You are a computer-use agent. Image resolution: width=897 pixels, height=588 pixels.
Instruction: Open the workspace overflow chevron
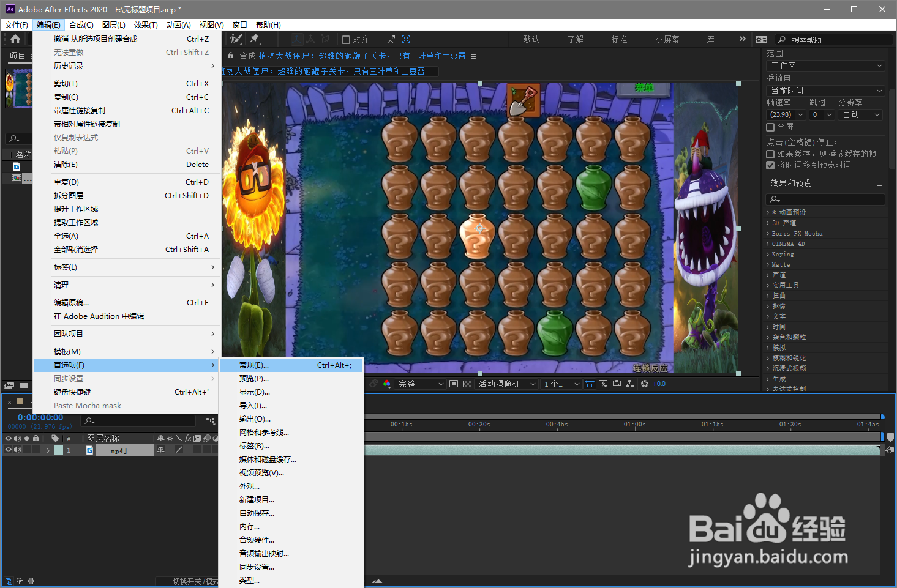(x=743, y=39)
